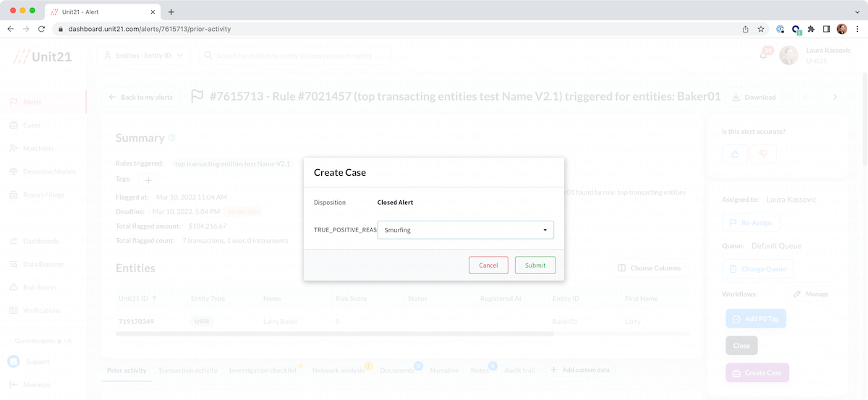
Task: Open Dashboards in the sidebar
Action: coord(34,241)
